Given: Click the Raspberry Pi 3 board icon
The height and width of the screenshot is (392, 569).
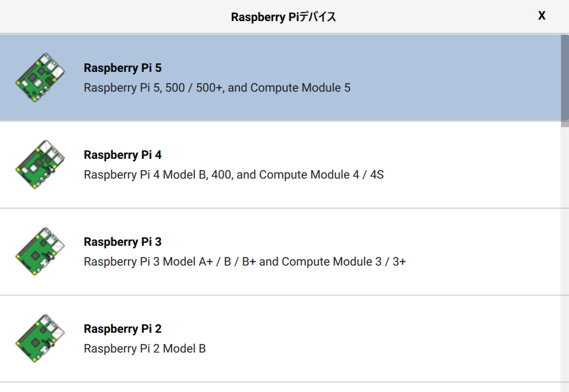Looking at the screenshot, I should tap(40, 251).
